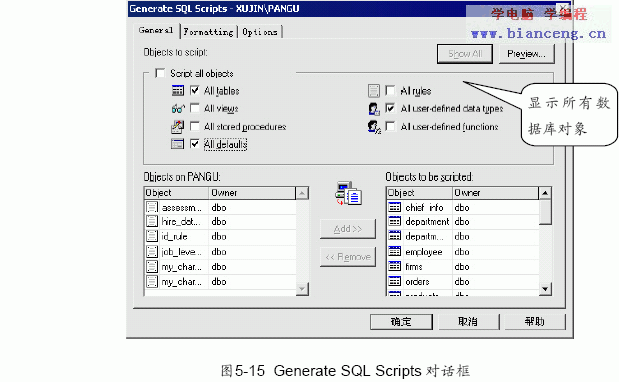Open the Formatting tab

coord(208,32)
